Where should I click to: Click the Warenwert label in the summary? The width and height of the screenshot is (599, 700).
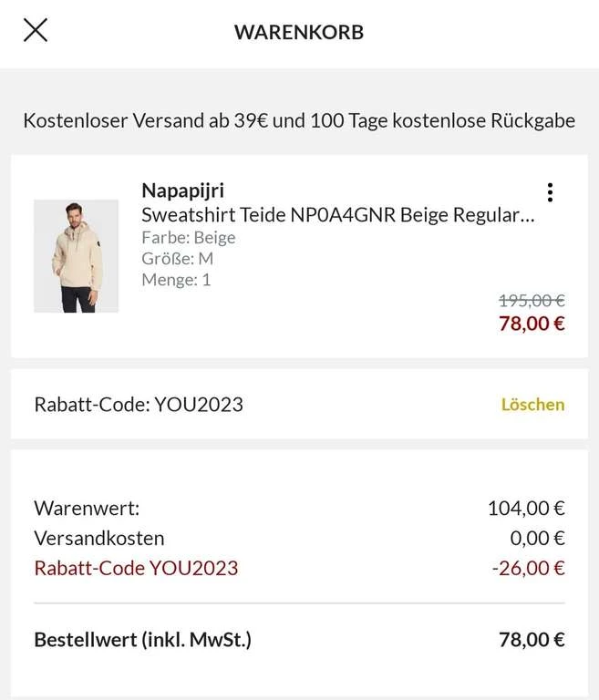pos(87,508)
